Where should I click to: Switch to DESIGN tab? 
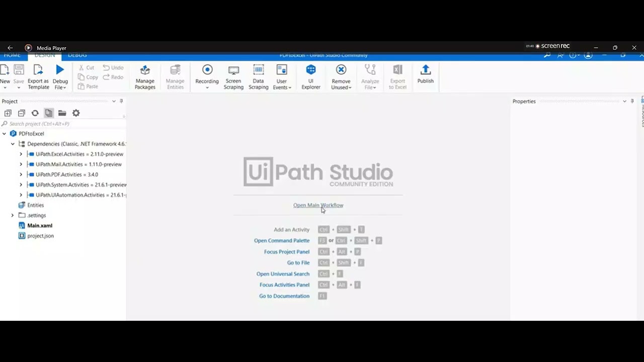pyautogui.click(x=45, y=55)
